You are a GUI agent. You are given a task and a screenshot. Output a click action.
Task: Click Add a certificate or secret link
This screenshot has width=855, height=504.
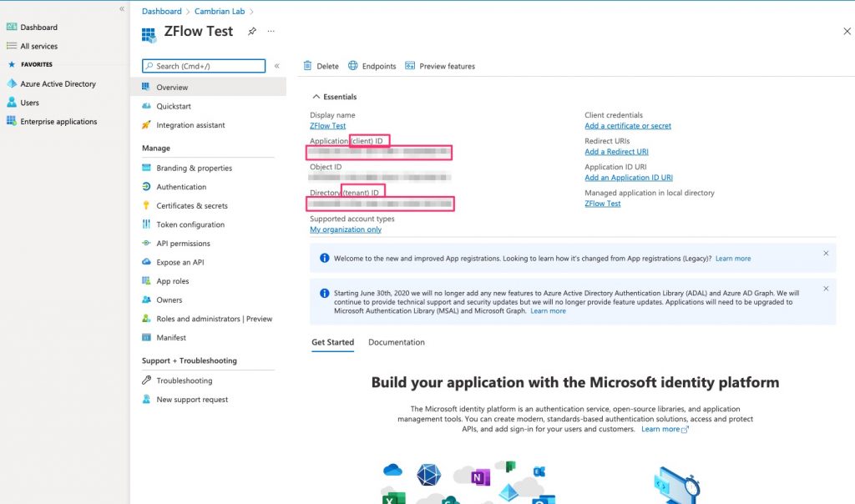point(628,125)
